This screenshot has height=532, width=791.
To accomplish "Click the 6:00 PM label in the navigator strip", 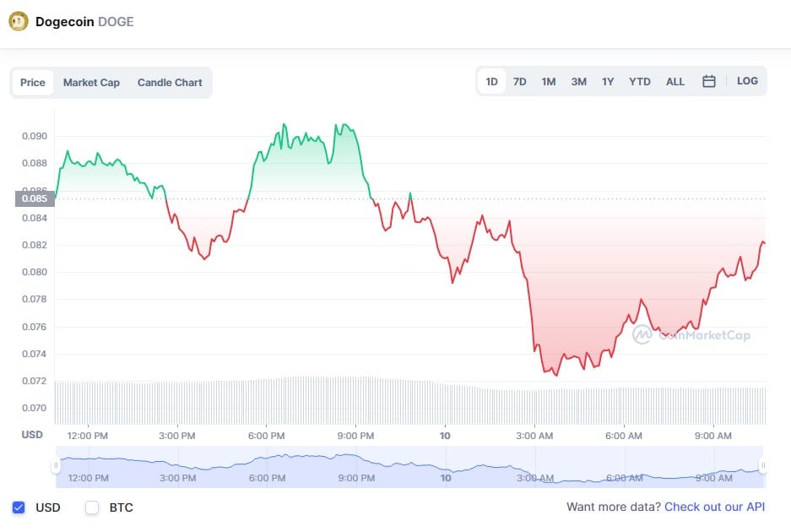I will 268,478.
